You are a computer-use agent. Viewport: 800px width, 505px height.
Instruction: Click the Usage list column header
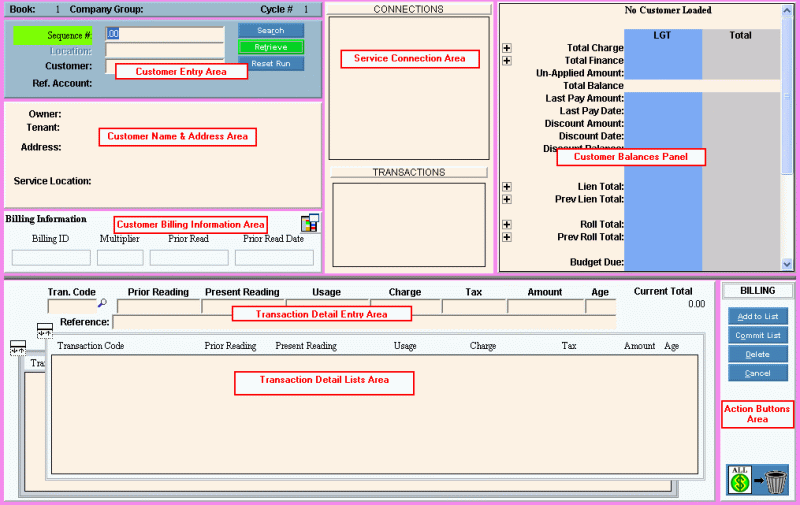(x=405, y=346)
